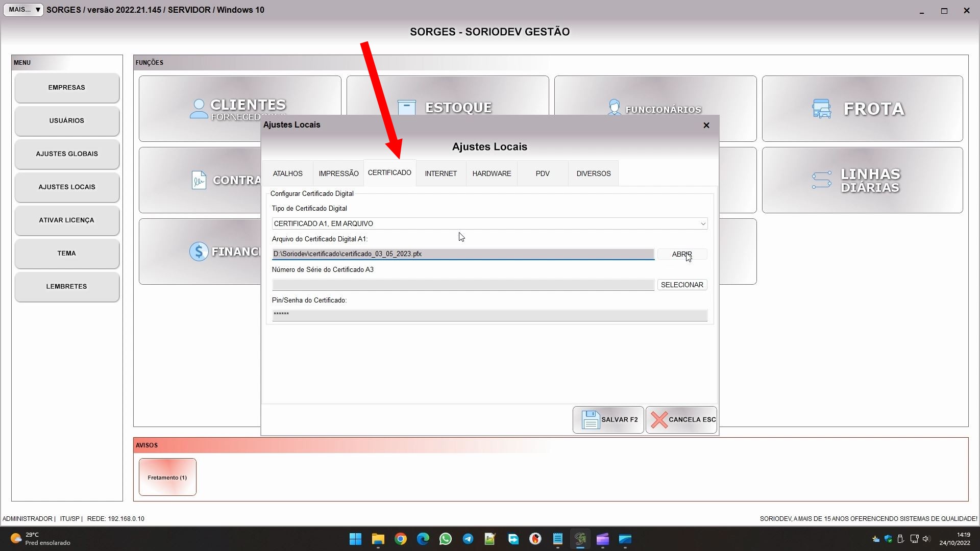Open EMPRESAS from the menu
Screen dimensions: 980x551
pyautogui.click(x=67, y=88)
